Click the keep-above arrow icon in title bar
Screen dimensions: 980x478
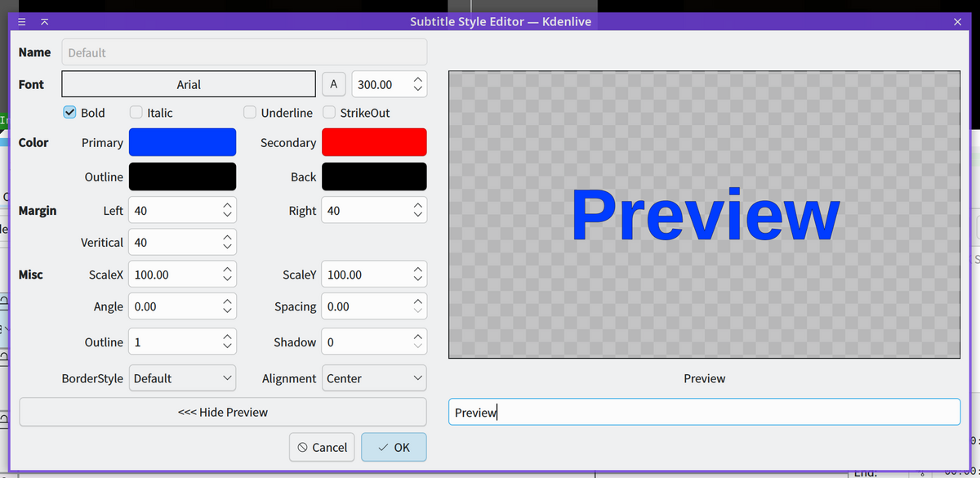tap(44, 21)
